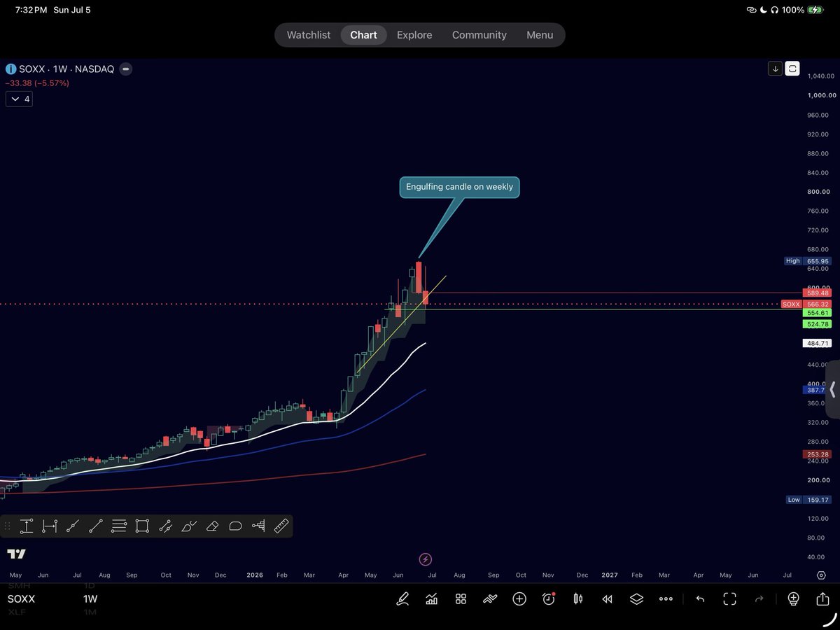Viewport: 840px width, 630px height.
Task: Open the object tree layers icon
Action: click(636, 598)
